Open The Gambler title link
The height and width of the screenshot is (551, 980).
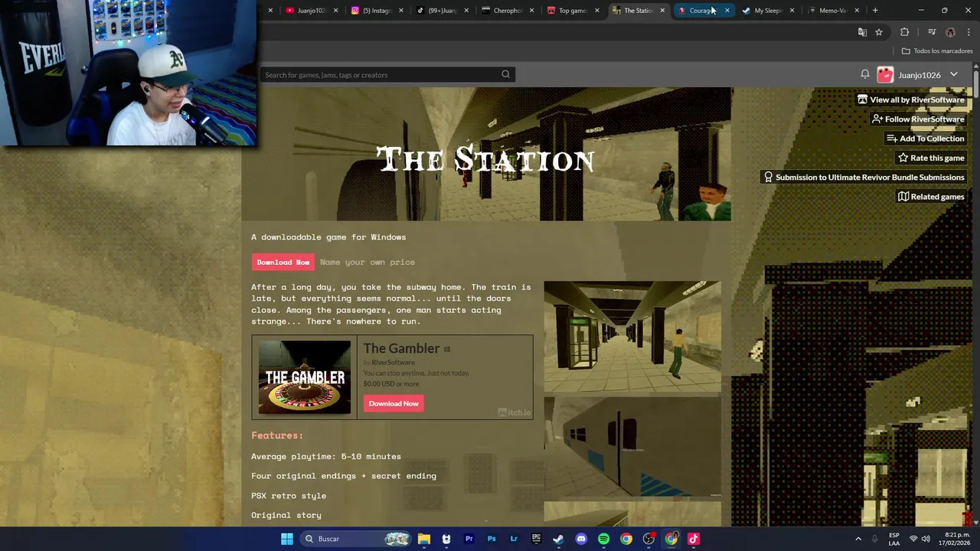401,348
